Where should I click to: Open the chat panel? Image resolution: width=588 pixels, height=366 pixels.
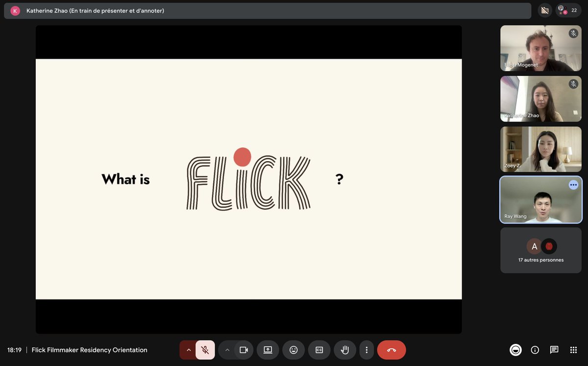[x=554, y=350]
